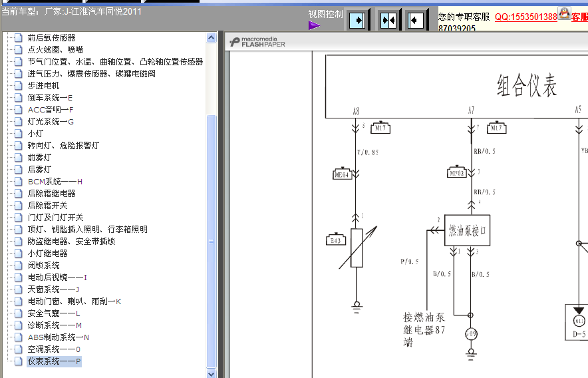Screen dimensions: 588x378
Task: Select BCM系统一一H in the tree
Action: pos(55,182)
